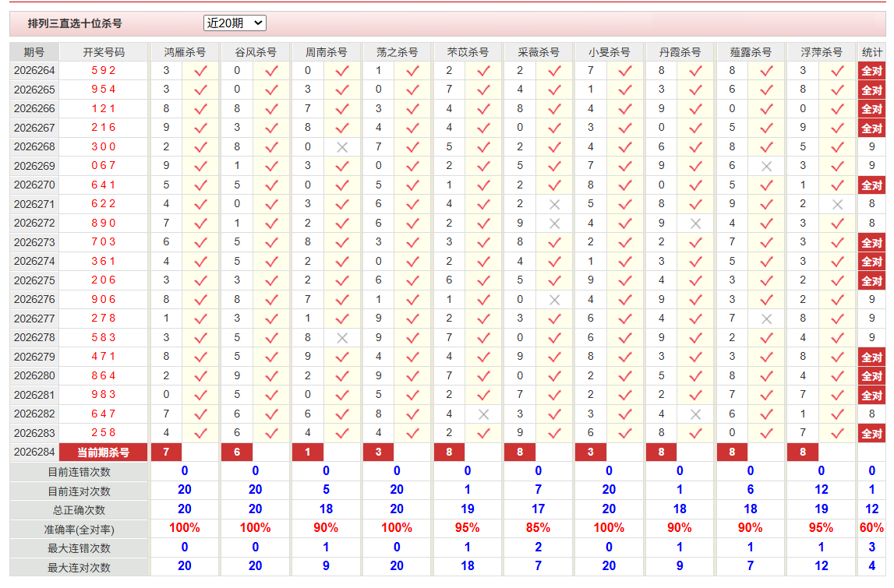Click the issue number 2026284

pyautogui.click(x=34, y=452)
